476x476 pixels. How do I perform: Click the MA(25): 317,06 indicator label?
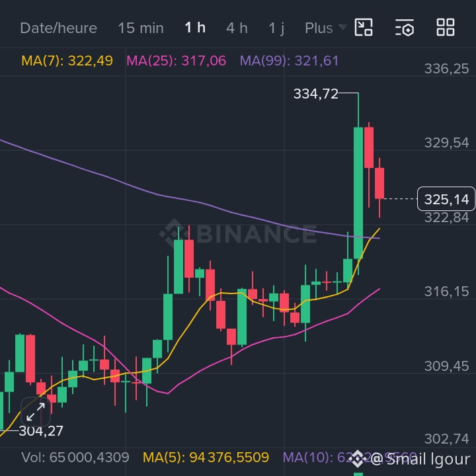pos(176,61)
